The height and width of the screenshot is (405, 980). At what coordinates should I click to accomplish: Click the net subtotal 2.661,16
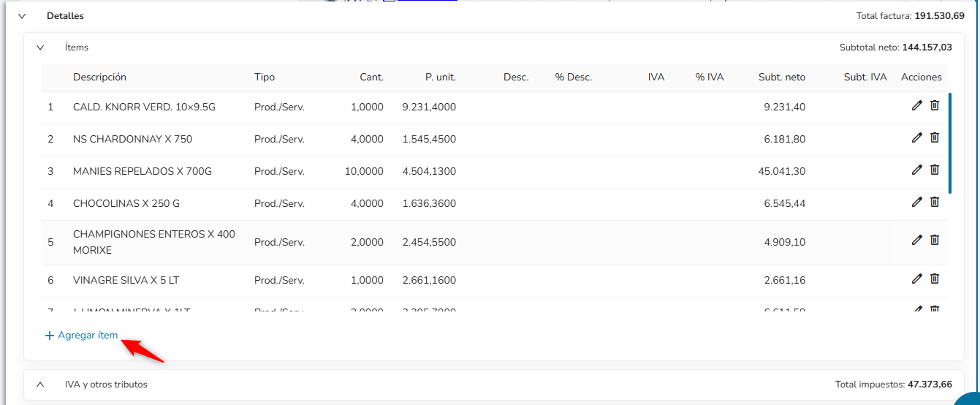[785, 280]
